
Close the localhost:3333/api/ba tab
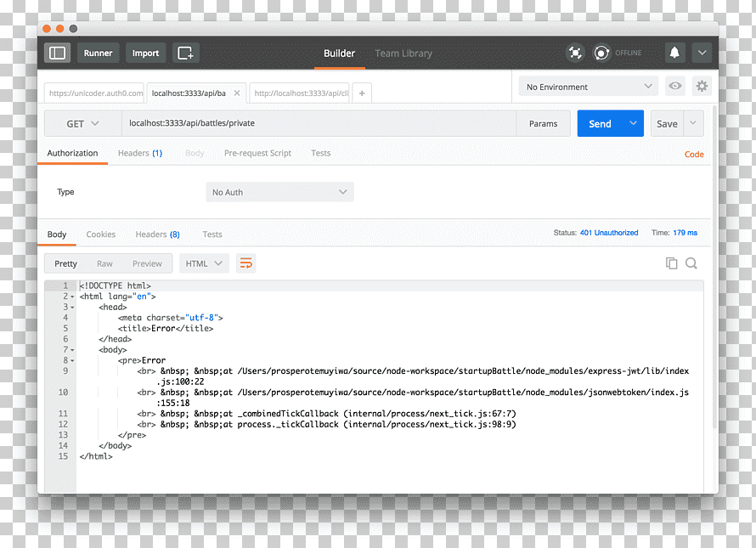click(237, 93)
